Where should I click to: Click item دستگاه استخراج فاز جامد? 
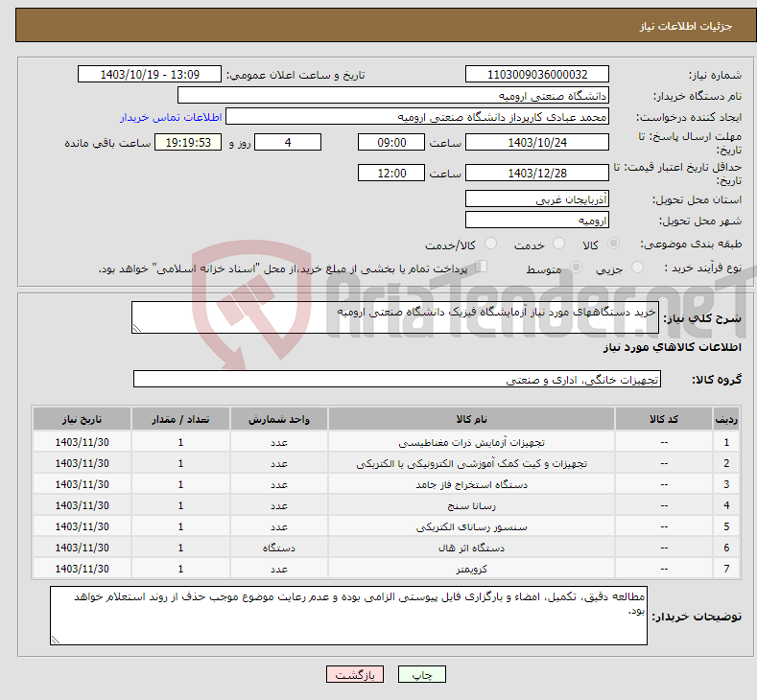[x=471, y=484]
